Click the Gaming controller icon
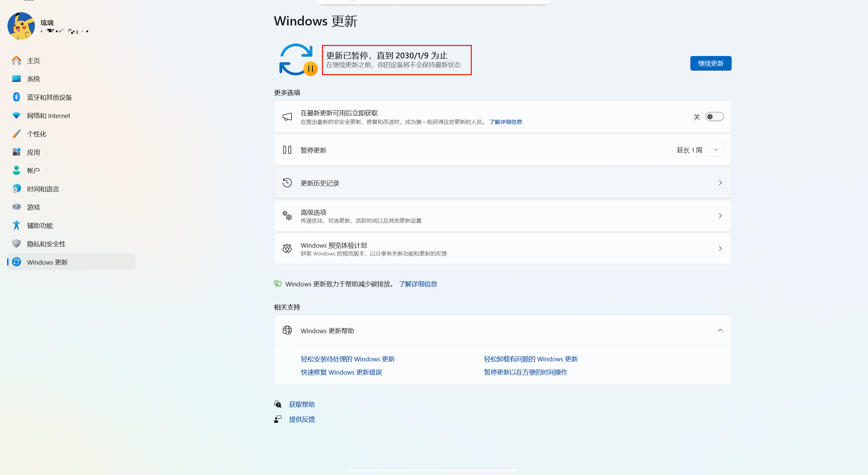This screenshot has width=868, height=475. 16,207
